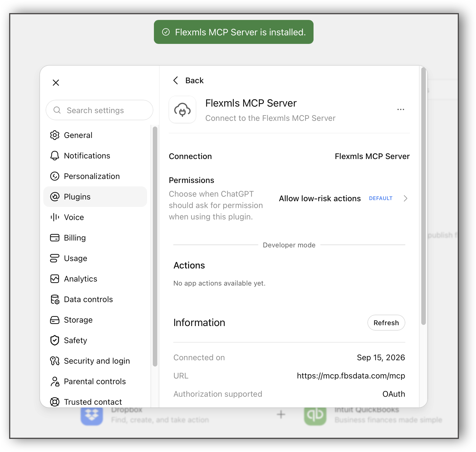Click the magnifier icon in the search box
Viewport: 476px width, 452px height.
point(57,110)
